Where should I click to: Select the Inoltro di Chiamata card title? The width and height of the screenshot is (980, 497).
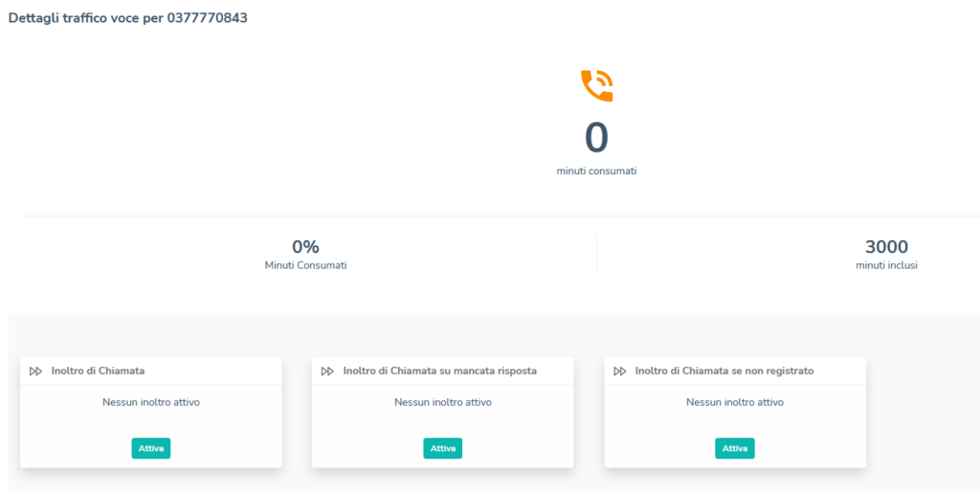pyautogui.click(x=99, y=371)
